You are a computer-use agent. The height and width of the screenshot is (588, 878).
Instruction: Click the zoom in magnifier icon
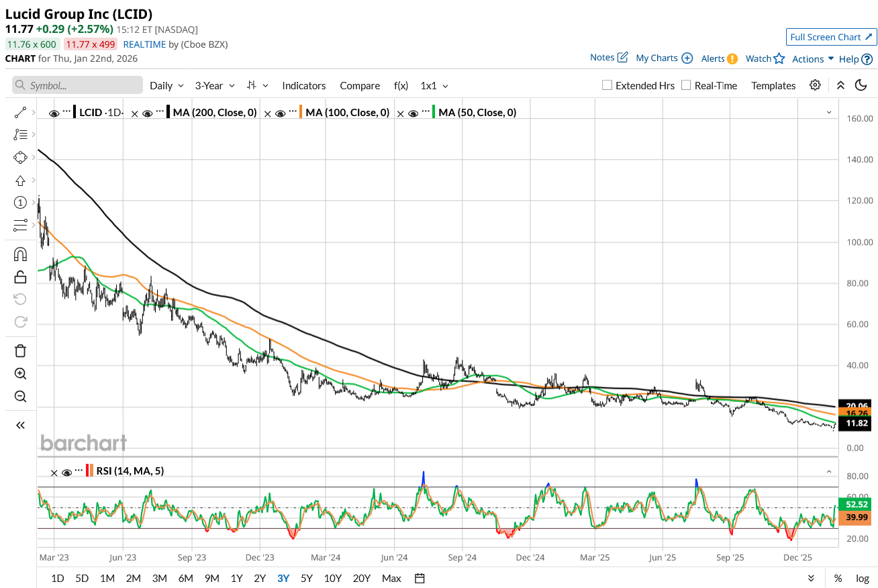pyautogui.click(x=20, y=374)
